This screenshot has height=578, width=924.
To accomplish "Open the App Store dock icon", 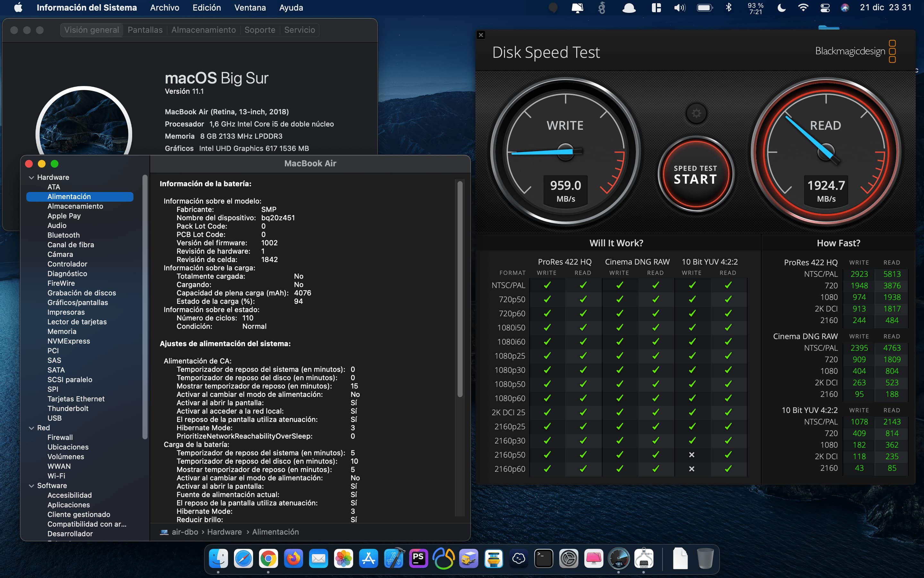I will click(368, 558).
